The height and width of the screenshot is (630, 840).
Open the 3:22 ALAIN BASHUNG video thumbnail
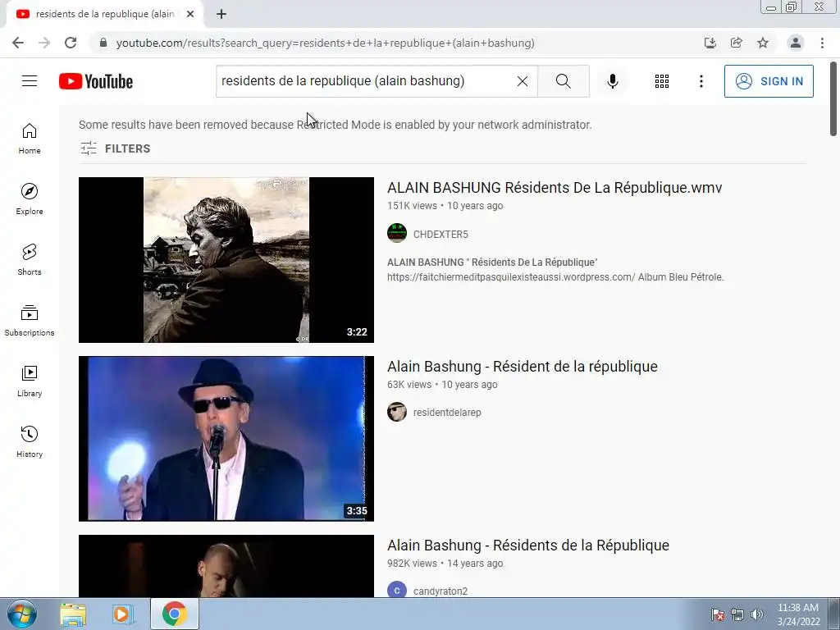pyautogui.click(x=226, y=260)
